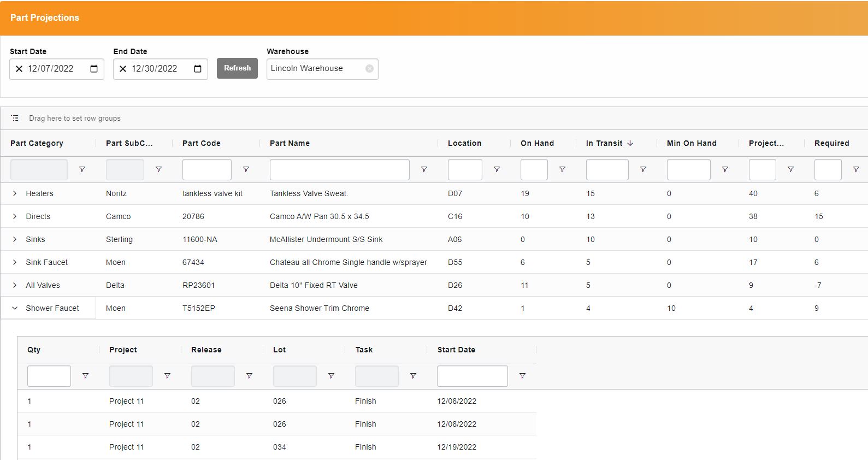Click the row groups icon
868x460 pixels.
[x=15, y=118]
